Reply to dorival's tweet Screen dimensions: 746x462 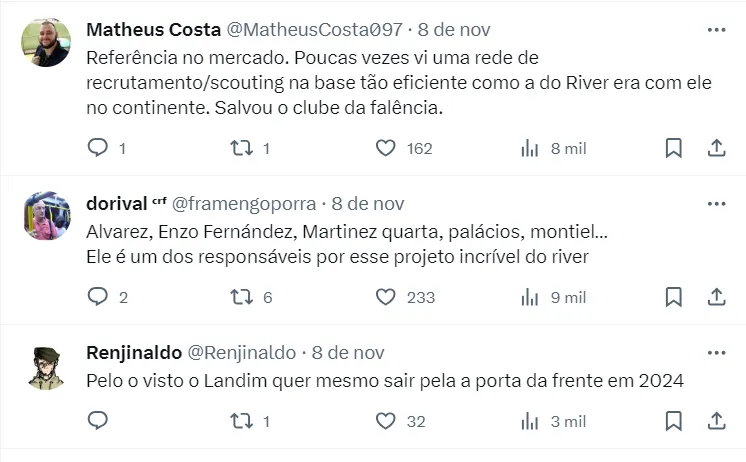click(98, 297)
